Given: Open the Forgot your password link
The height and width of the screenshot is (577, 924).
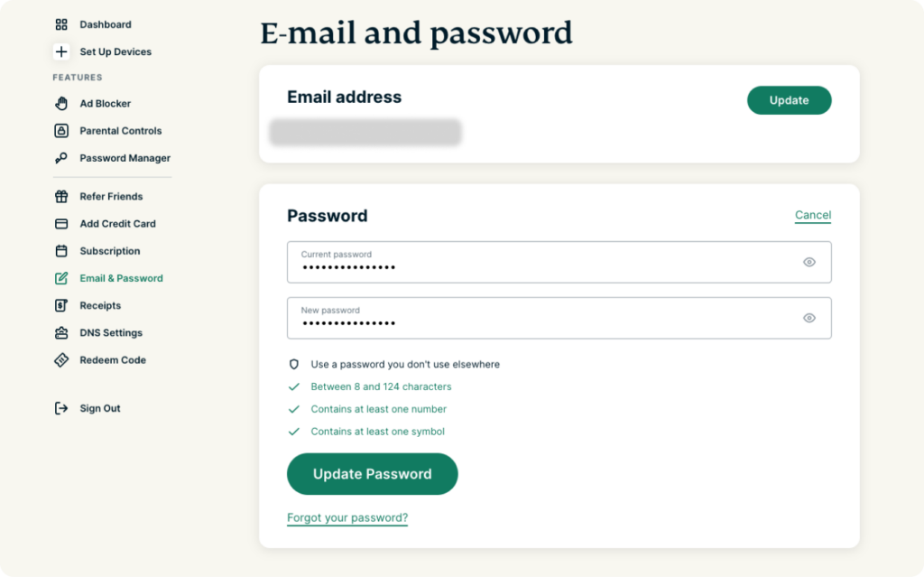Looking at the screenshot, I should pyautogui.click(x=347, y=517).
